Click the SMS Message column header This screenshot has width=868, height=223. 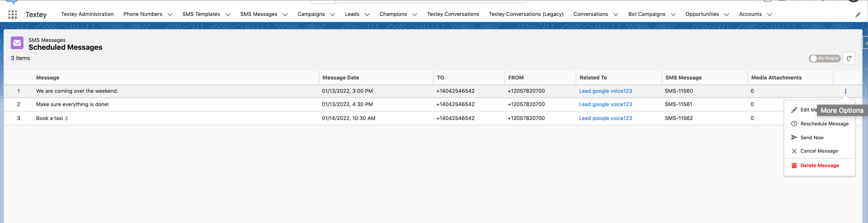[684, 78]
